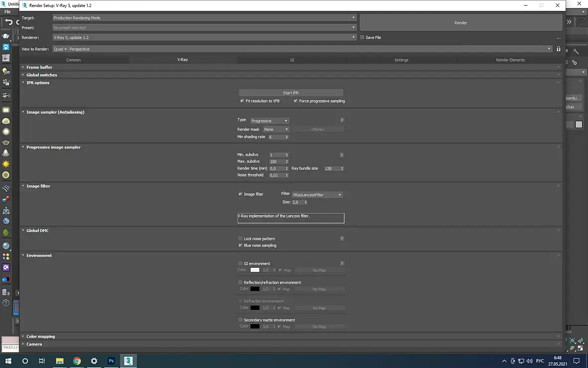Open the File menu in 3ds Max

(x=7, y=12)
